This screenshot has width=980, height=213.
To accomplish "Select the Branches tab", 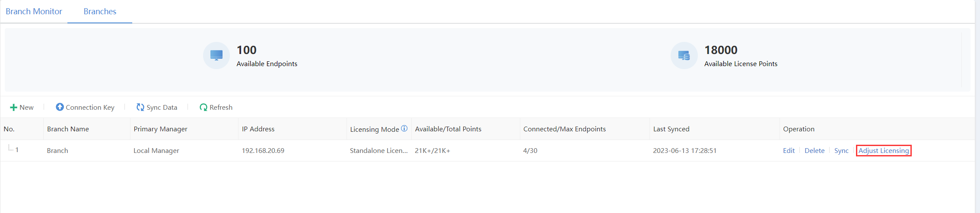I will coord(100,12).
